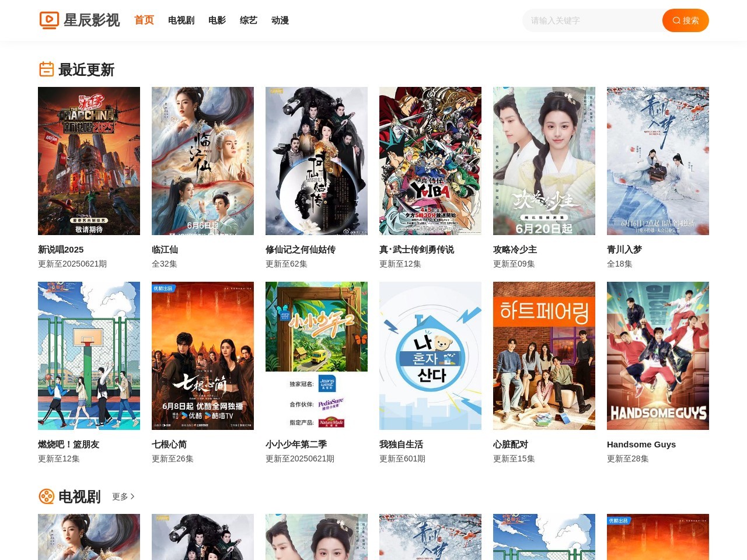Click the 修仙记之何仙姑传 title link
Image resolution: width=747 pixels, height=560 pixels.
point(301,249)
